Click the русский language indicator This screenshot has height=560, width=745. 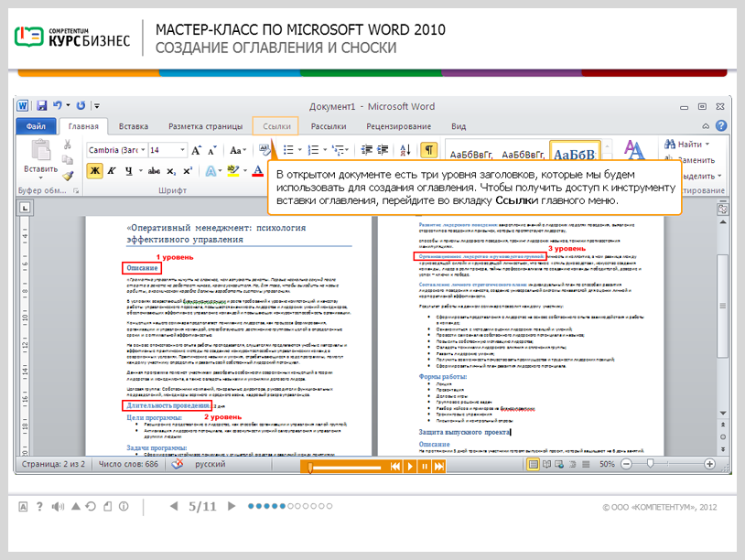pos(210,464)
